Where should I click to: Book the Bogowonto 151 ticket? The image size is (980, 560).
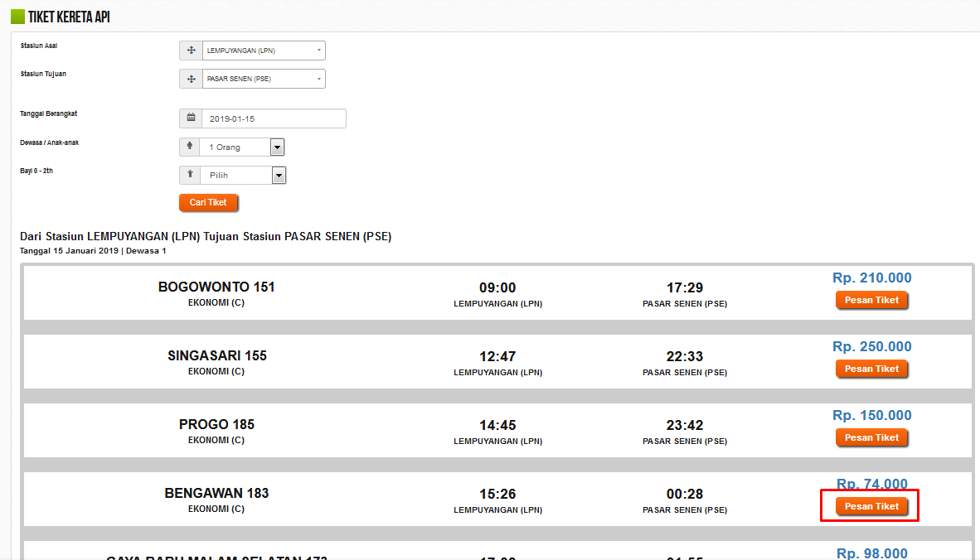pos(871,300)
